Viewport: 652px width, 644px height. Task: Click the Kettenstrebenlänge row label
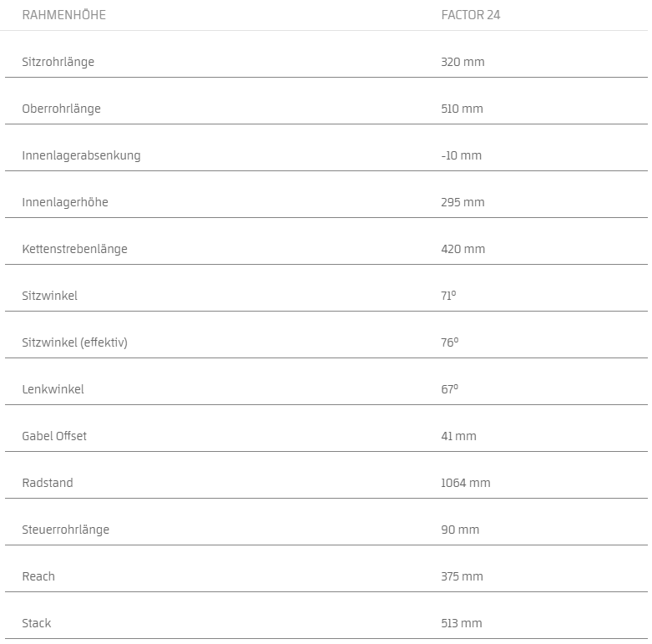pos(74,249)
